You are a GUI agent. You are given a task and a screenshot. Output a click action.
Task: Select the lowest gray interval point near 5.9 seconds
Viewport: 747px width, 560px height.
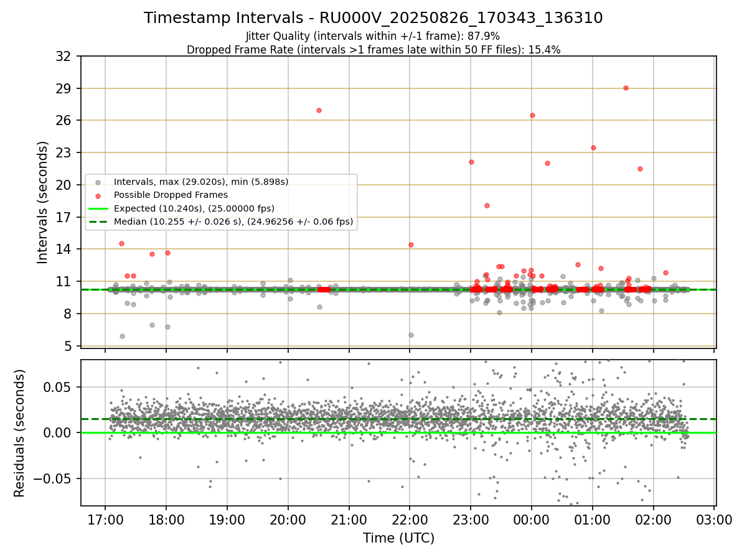click(x=122, y=336)
